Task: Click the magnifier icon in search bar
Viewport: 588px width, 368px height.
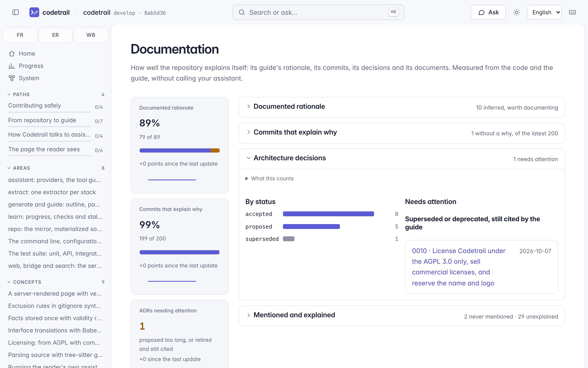Action: point(242,12)
